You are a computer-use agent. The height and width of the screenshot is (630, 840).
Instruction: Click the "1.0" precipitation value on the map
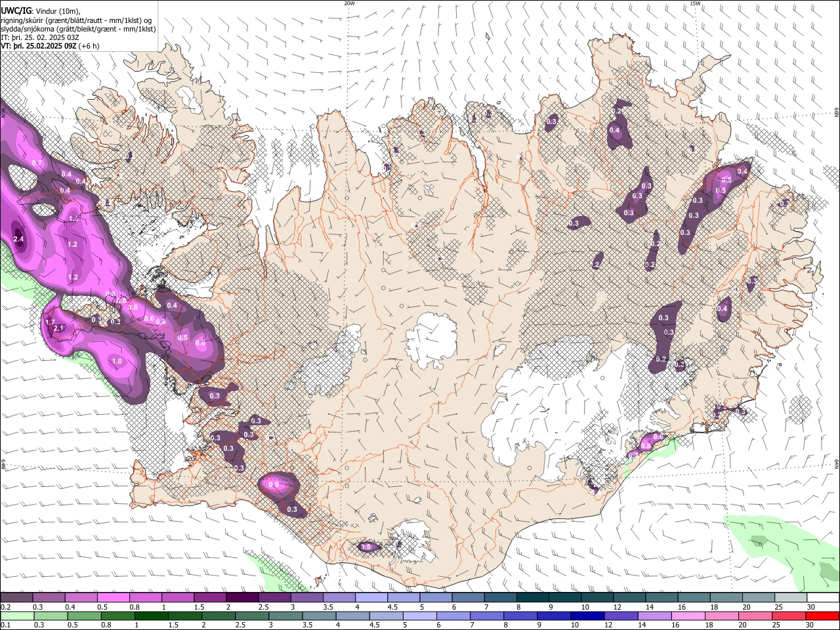[x=117, y=361]
